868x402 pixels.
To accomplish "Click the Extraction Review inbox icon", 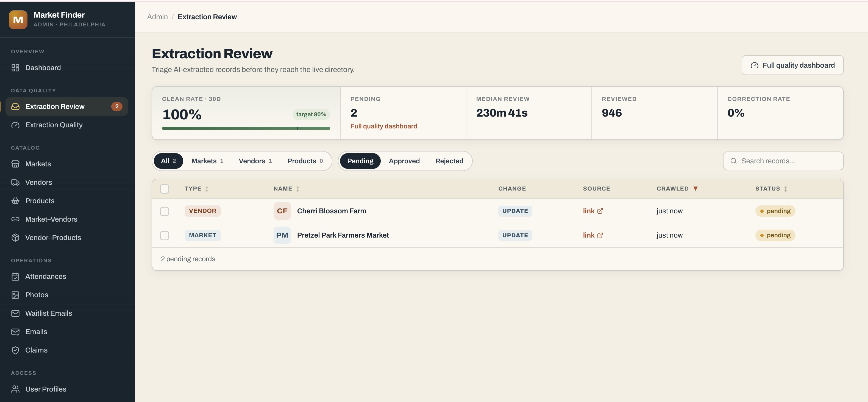I will click(x=15, y=107).
